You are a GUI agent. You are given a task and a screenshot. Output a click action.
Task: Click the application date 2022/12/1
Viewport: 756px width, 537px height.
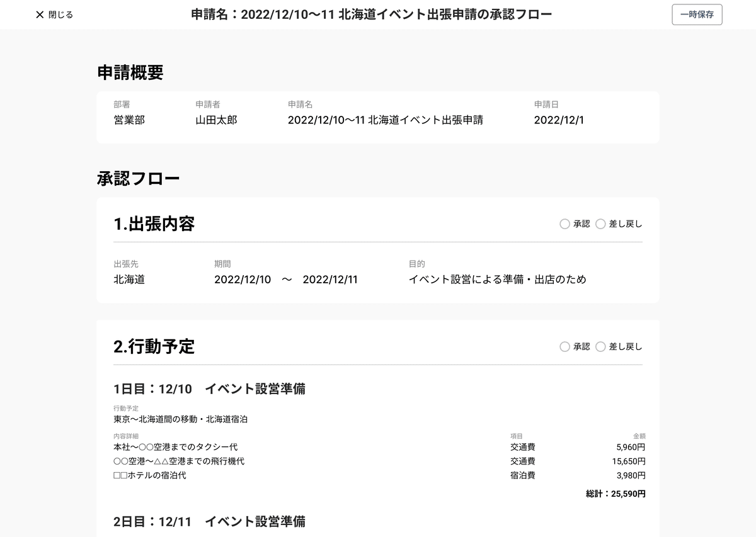pos(559,120)
